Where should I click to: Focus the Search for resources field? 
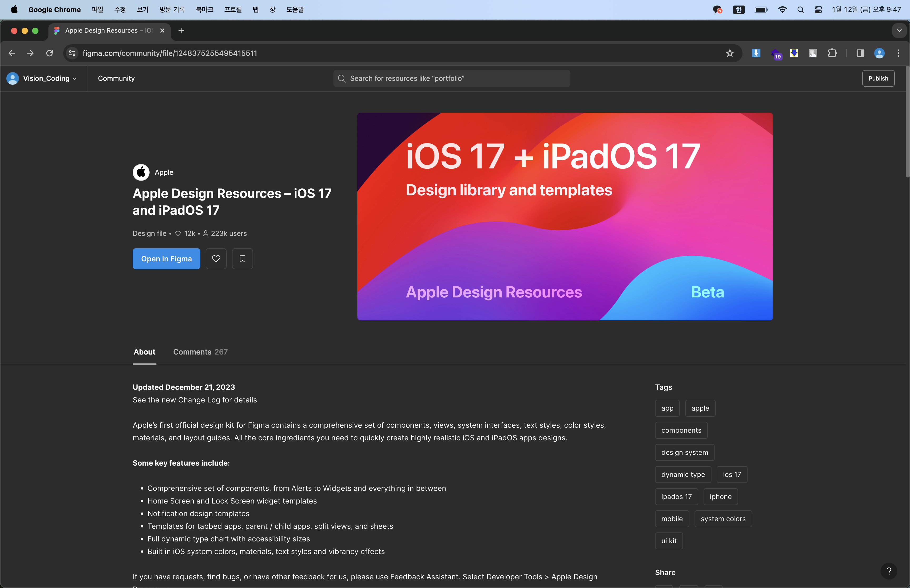(451, 78)
